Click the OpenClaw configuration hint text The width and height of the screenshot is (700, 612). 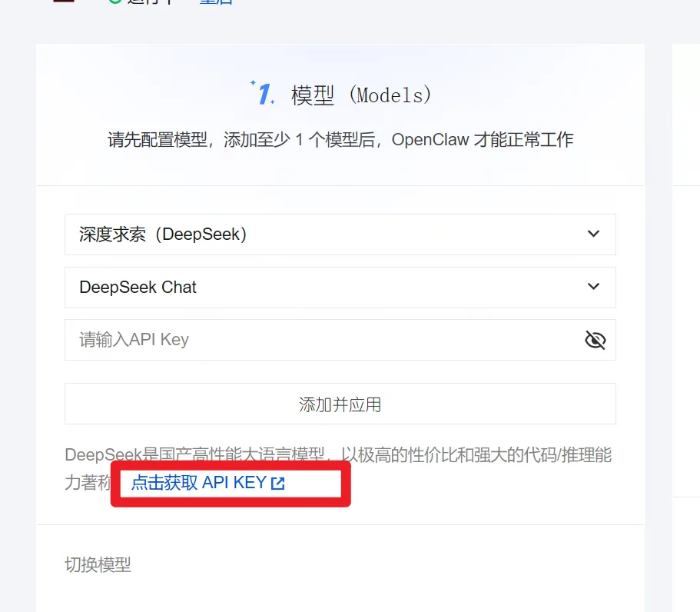pyautogui.click(x=340, y=140)
